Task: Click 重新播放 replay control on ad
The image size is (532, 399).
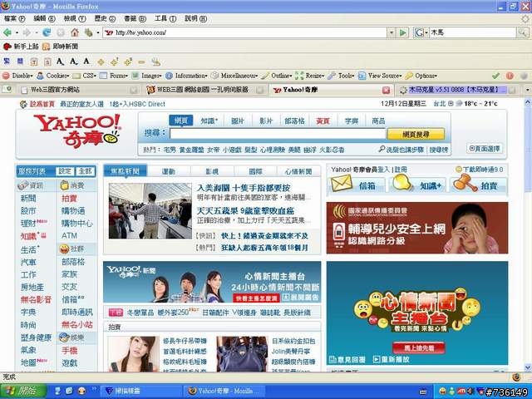Action: (392, 359)
